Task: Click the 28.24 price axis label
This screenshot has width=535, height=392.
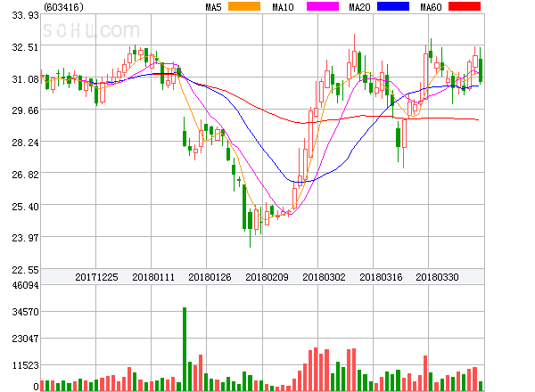Action: point(25,143)
